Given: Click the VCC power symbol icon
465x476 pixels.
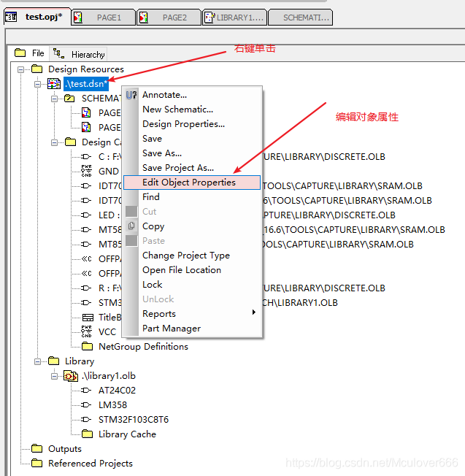Looking at the screenshot, I should click(x=86, y=332).
